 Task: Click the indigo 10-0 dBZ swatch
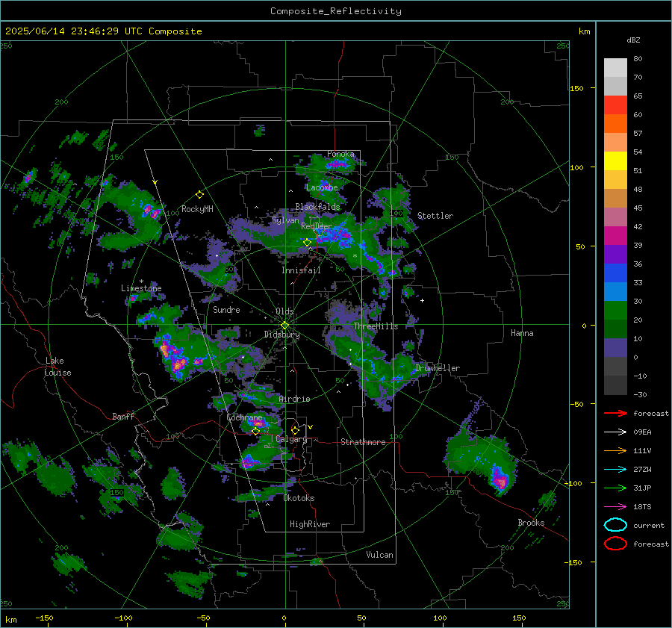(615, 348)
